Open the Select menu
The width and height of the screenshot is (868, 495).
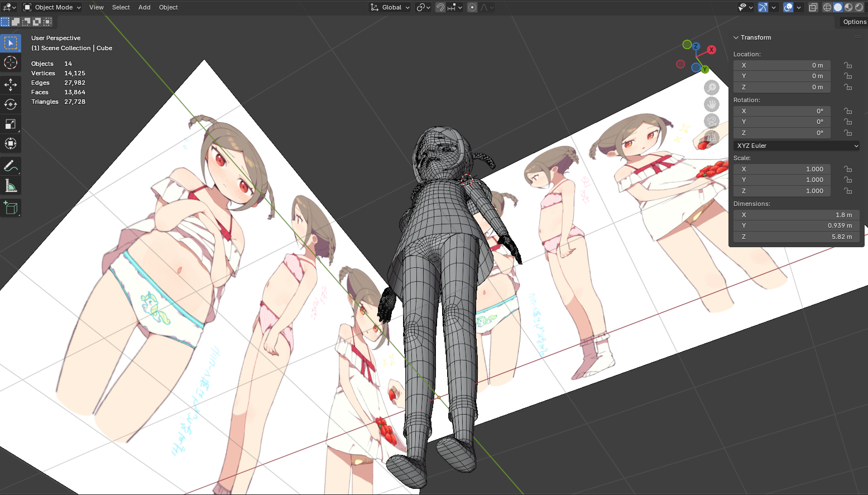(x=121, y=7)
